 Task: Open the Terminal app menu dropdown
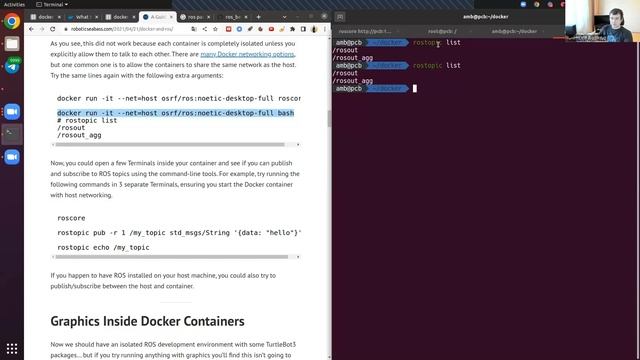[52, 4]
